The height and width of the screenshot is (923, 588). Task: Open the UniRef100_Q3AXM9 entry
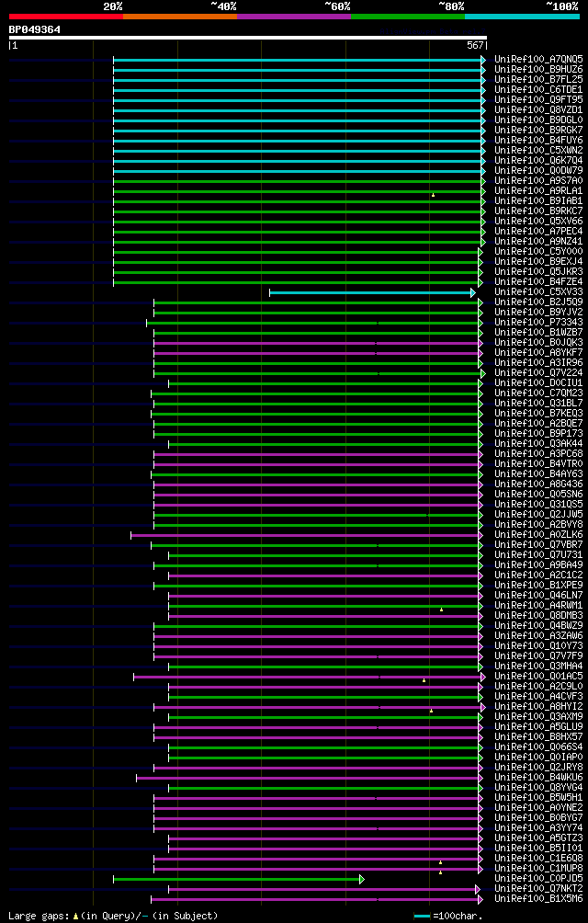pos(538,718)
